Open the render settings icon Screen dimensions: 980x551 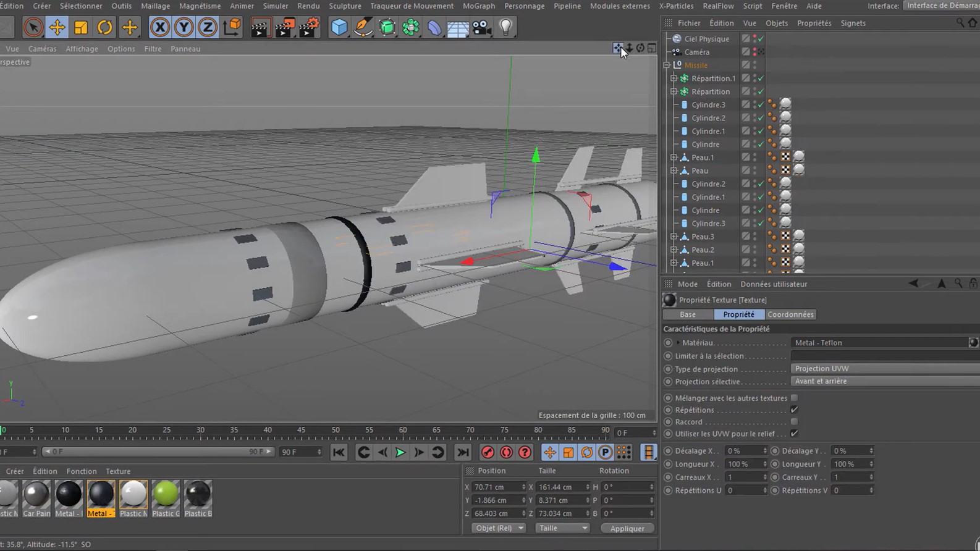tap(309, 27)
